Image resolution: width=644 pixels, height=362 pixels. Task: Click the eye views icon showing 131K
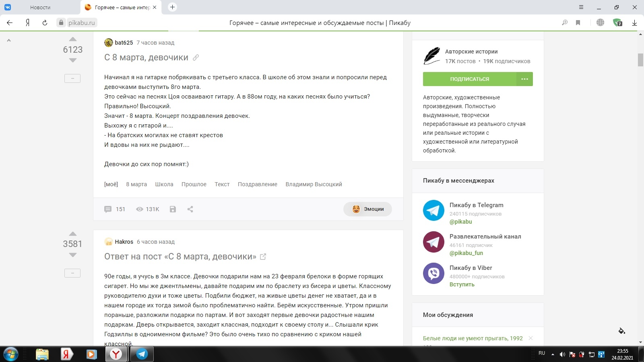140,209
